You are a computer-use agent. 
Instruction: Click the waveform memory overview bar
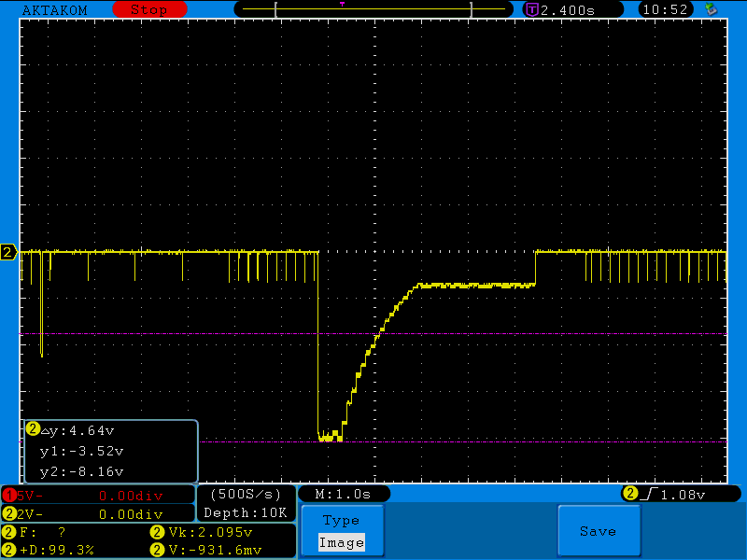pos(373,9)
